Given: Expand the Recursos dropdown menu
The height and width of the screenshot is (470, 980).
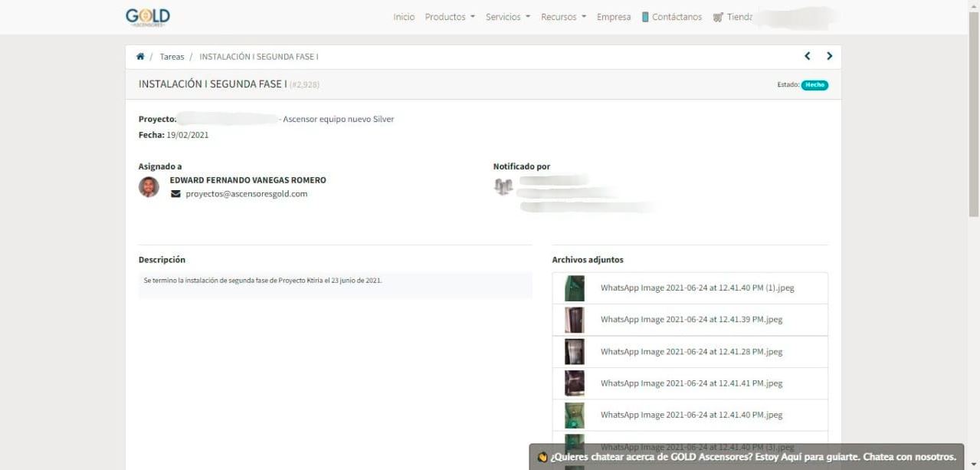Looking at the screenshot, I should pos(563,17).
